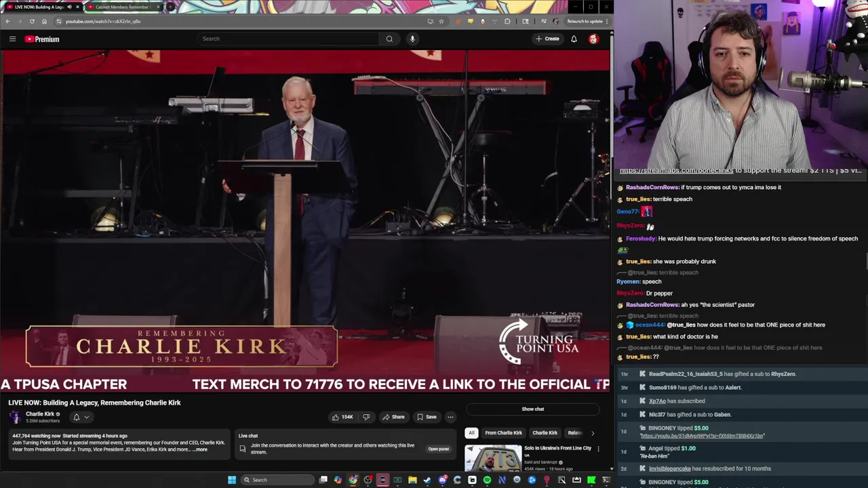Open the YouTube hamburger guide menu
The width and height of the screenshot is (868, 488).
coord(12,39)
